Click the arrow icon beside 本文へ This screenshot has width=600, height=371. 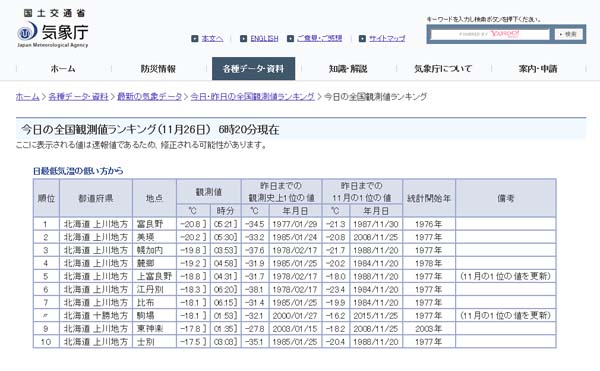tap(195, 38)
